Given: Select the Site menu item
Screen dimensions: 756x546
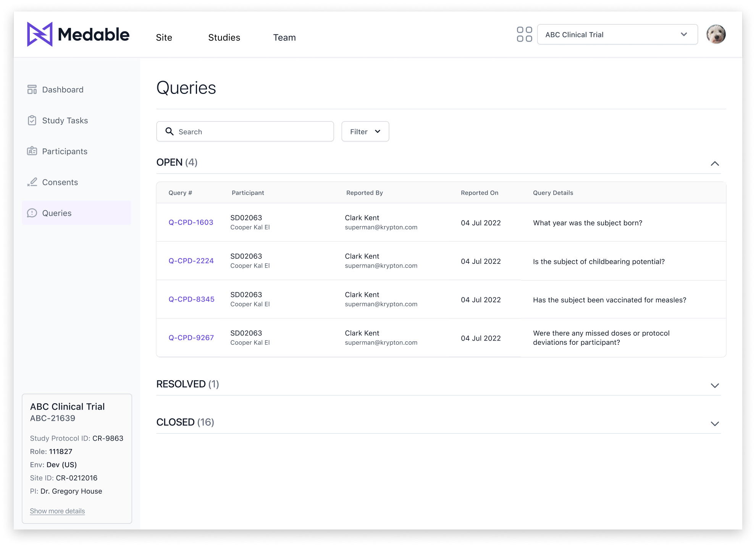Looking at the screenshot, I should pyautogui.click(x=164, y=37).
